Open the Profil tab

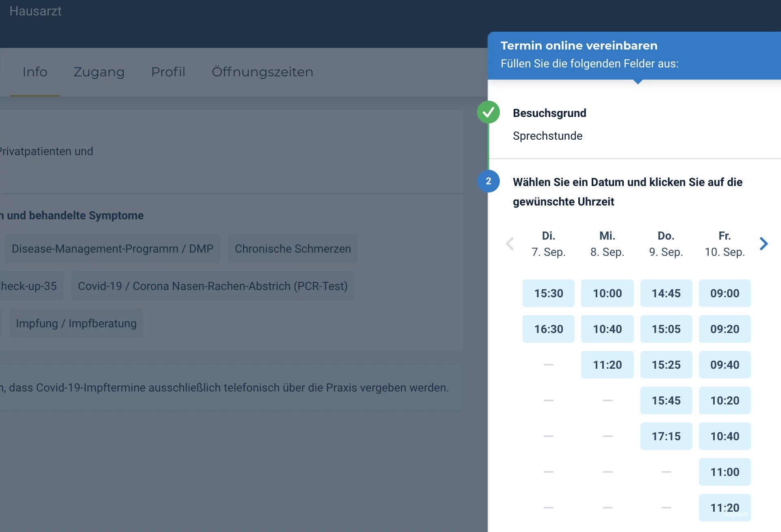[x=168, y=72]
